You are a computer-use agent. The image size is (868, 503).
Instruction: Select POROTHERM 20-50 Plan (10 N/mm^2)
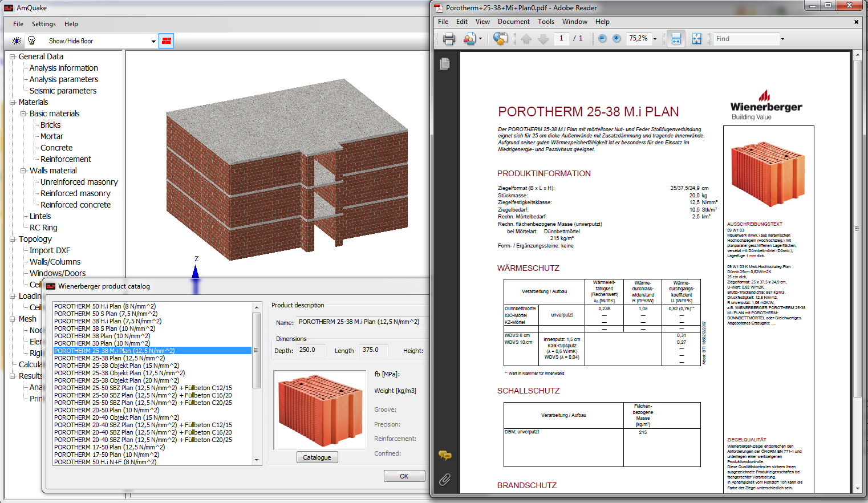coord(106,410)
